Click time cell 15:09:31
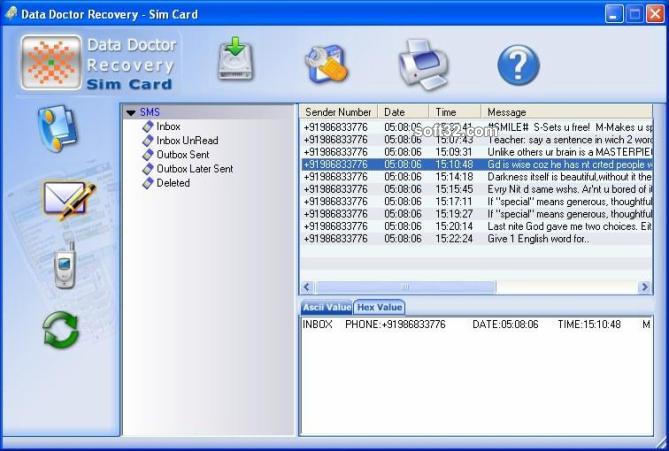This screenshot has width=669, height=451. (454, 152)
